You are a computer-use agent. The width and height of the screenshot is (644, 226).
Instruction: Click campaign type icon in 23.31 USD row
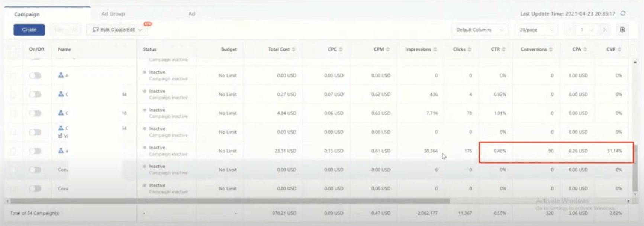[61, 151]
